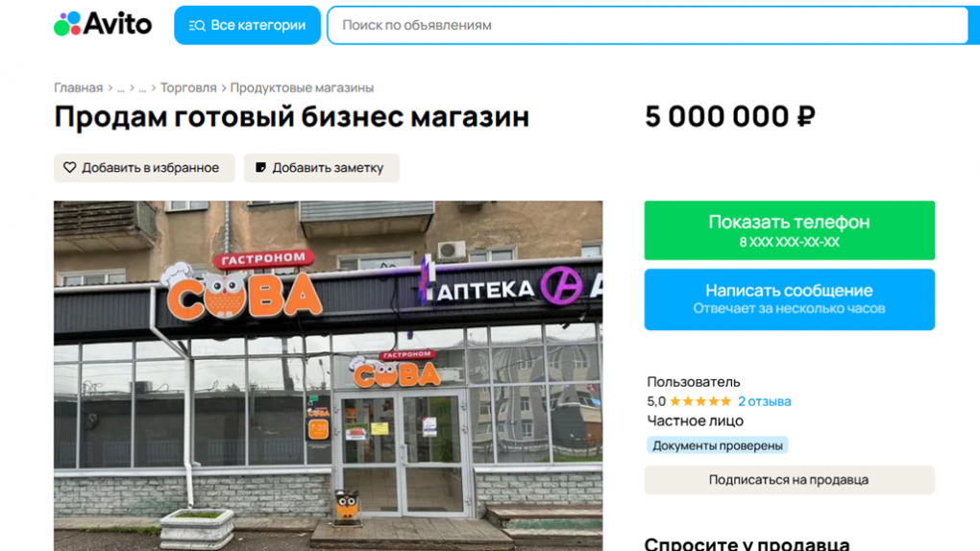
Task: Open the Торговля breadcrumb category
Action: [x=188, y=88]
